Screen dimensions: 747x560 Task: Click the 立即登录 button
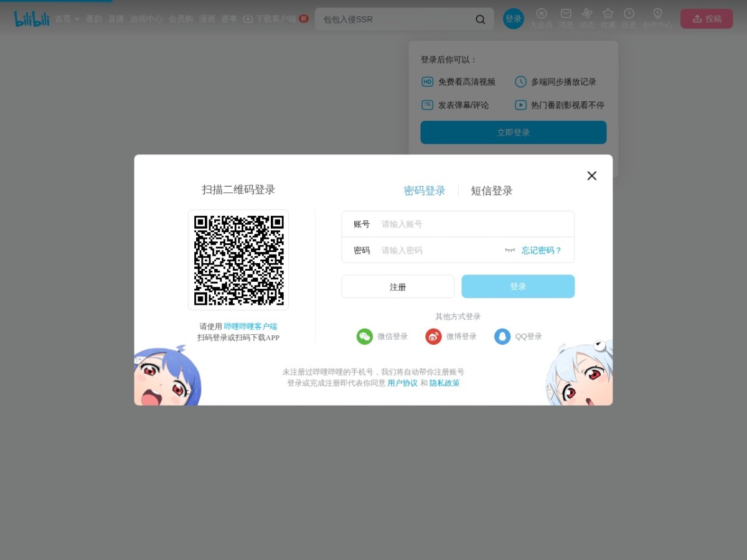pyautogui.click(x=514, y=133)
